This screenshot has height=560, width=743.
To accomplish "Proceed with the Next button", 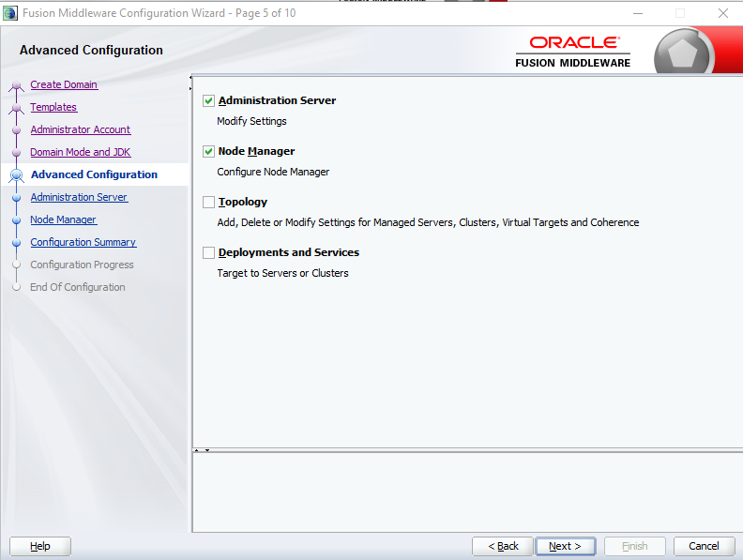I will 566,546.
